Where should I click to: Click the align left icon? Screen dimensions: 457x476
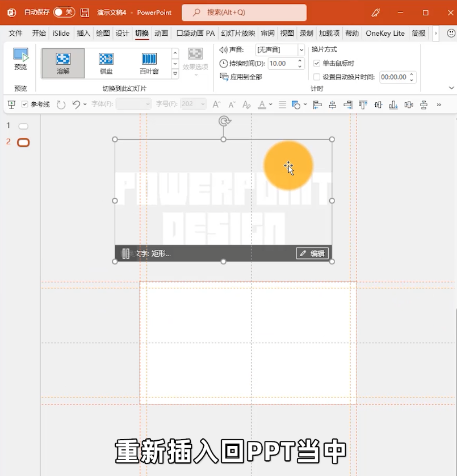point(317,105)
